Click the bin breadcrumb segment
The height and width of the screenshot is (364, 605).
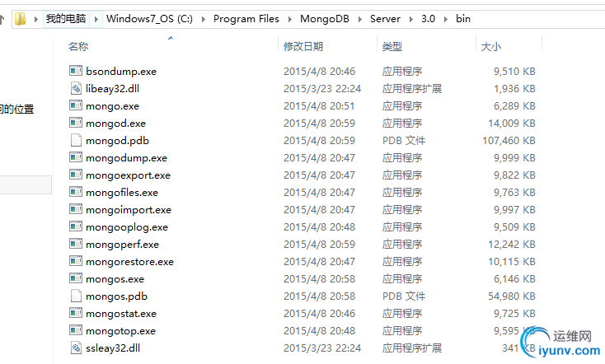[x=463, y=18]
